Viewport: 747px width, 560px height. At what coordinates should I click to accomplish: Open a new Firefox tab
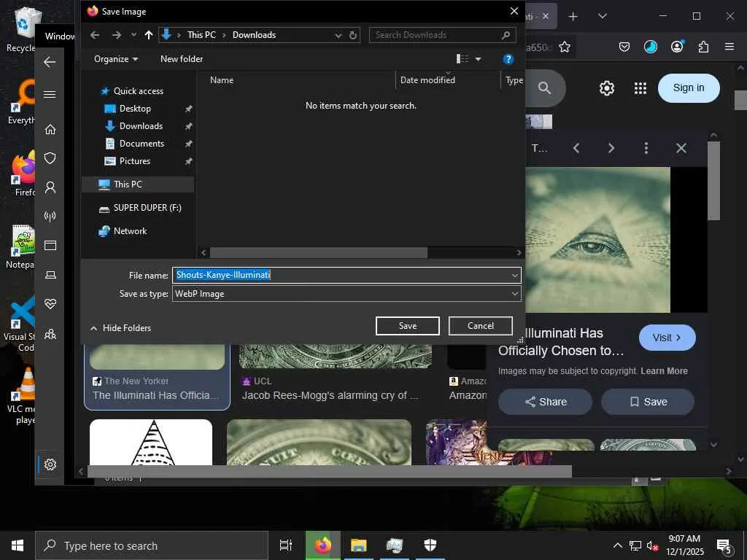point(573,17)
